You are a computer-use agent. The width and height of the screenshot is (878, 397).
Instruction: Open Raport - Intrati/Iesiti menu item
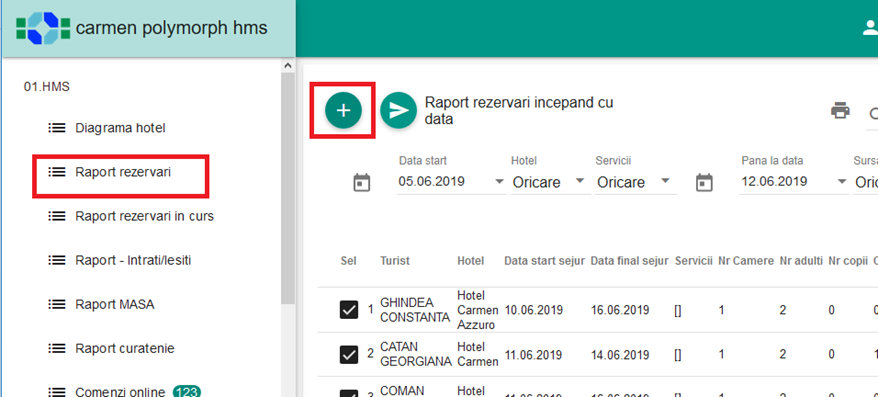(x=133, y=260)
